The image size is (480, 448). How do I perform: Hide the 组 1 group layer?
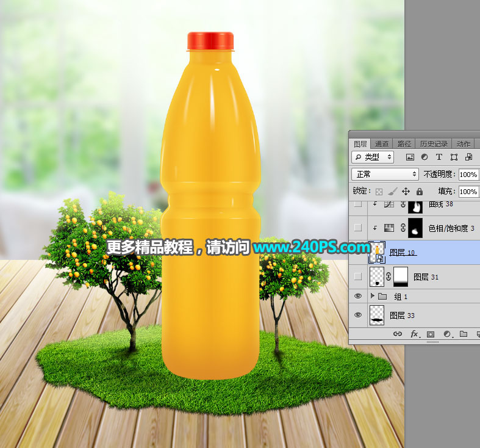(358, 296)
